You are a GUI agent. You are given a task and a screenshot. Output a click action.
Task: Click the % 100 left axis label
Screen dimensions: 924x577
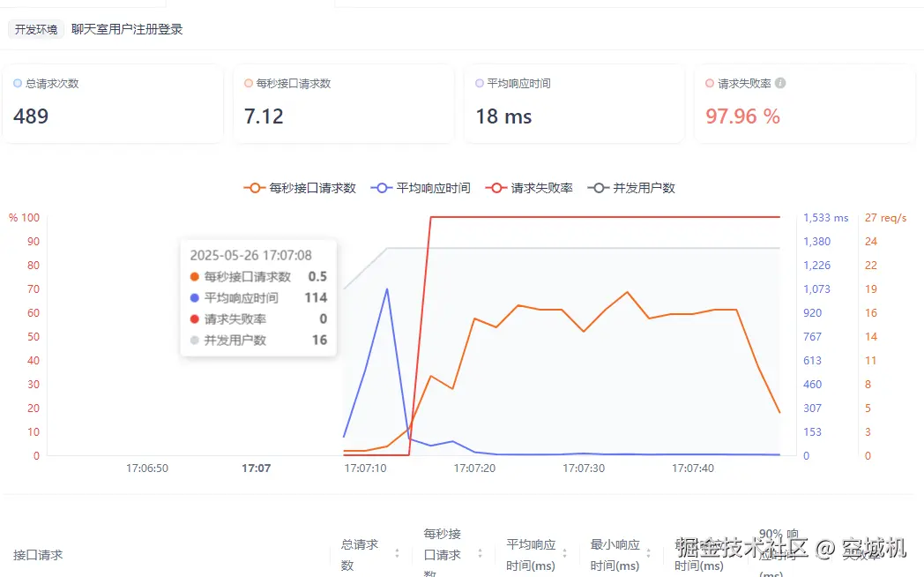[24, 218]
